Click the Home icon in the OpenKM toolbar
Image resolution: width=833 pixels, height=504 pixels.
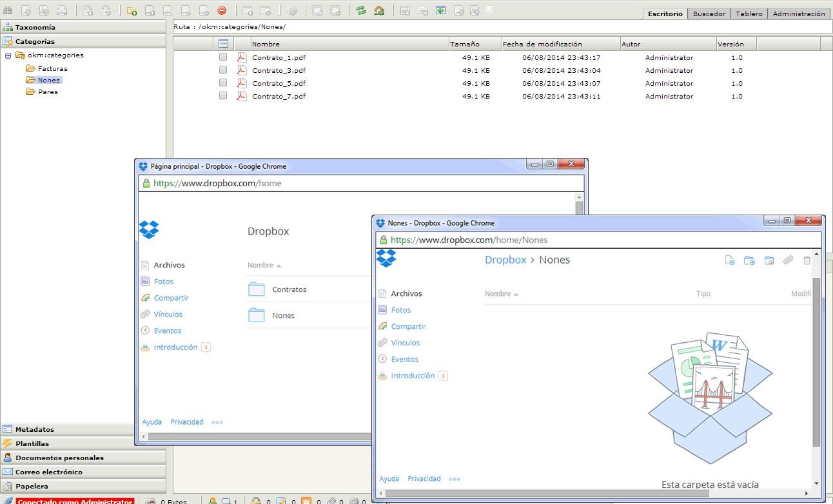[x=380, y=10]
